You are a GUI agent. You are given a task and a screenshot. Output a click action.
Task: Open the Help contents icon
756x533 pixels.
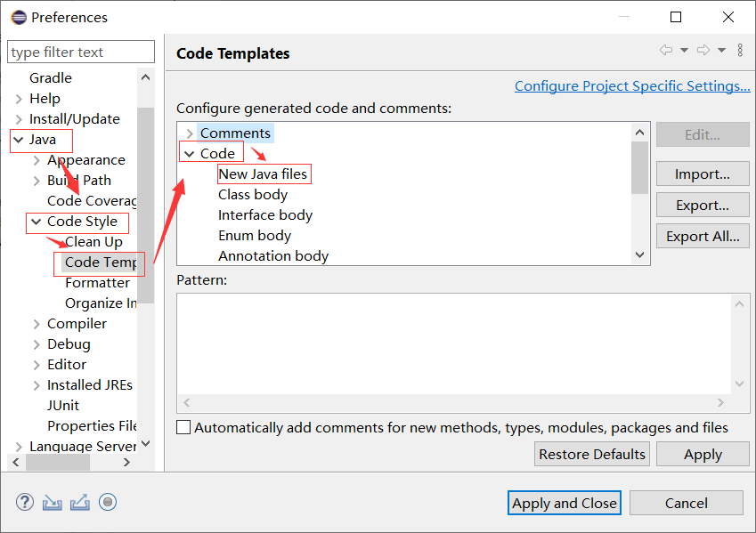tap(25, 502)
